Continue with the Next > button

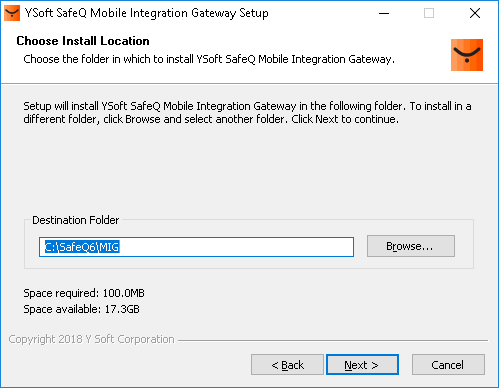pos(362,365)
